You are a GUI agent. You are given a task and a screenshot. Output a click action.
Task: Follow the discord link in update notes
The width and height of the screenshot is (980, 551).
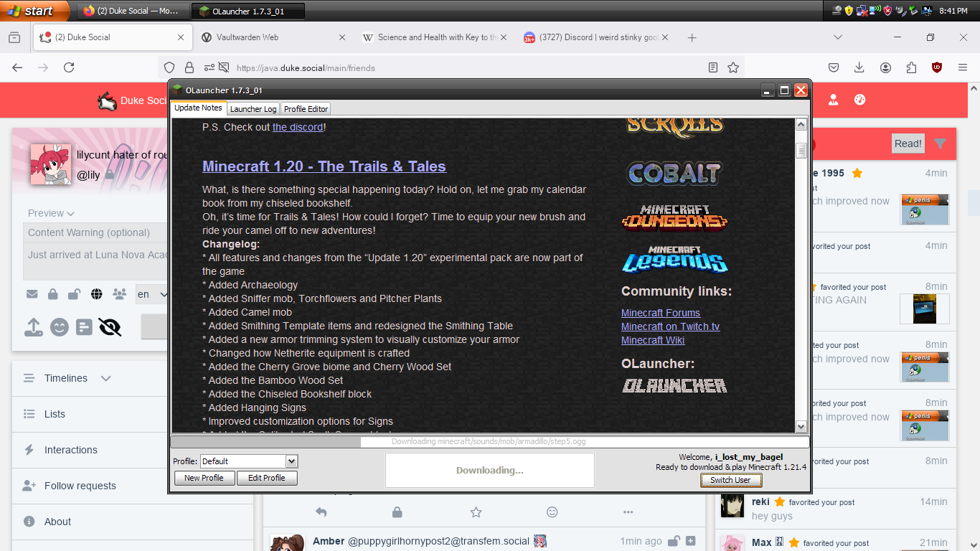coord(298,127)
